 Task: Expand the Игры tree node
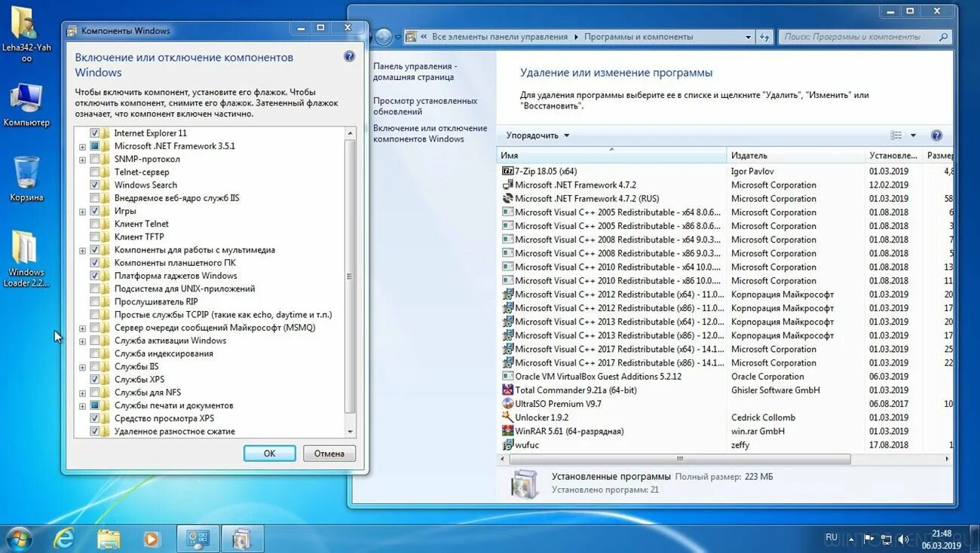(x=82, y=212)
